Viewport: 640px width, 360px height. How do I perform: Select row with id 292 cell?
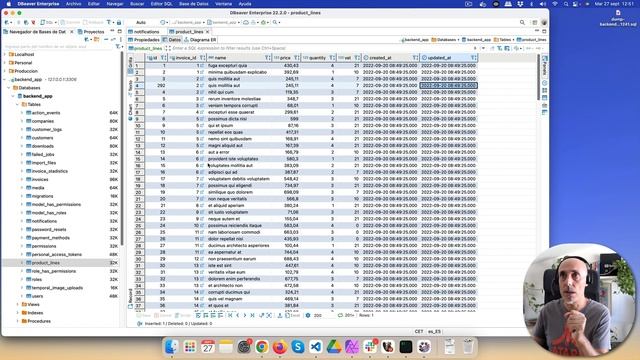[x=156, y=86]
